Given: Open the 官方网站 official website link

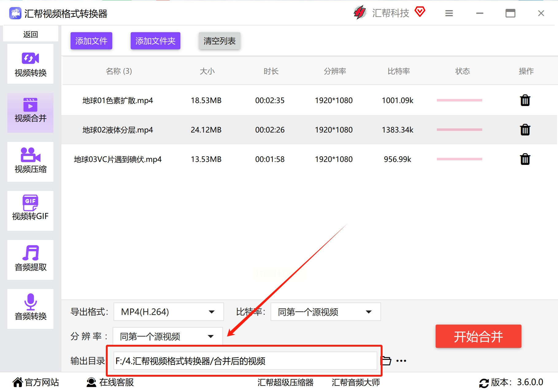Looking at the screenshot, I should (x=36, y=382).
